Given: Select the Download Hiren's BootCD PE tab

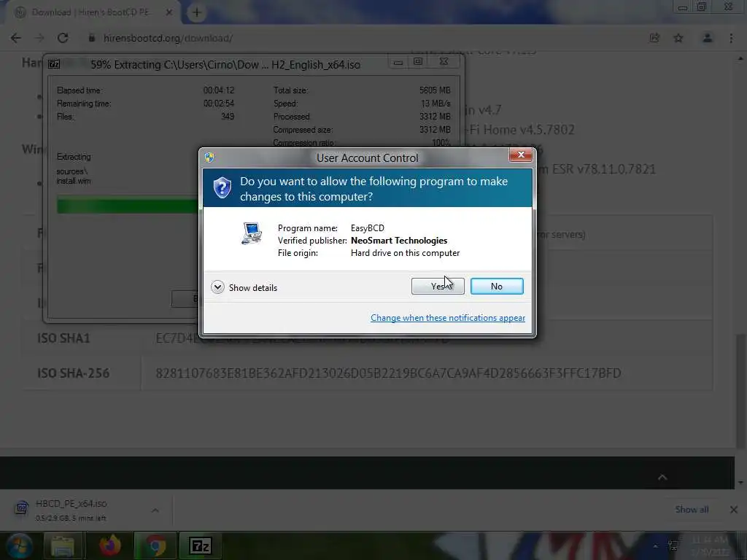Looking at the screenshot, I should click(90, 12).
